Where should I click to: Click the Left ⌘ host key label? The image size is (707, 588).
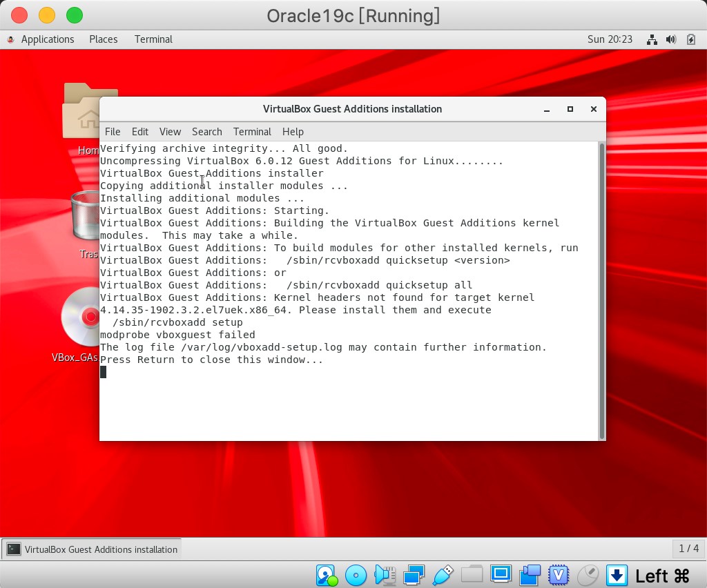662,576
